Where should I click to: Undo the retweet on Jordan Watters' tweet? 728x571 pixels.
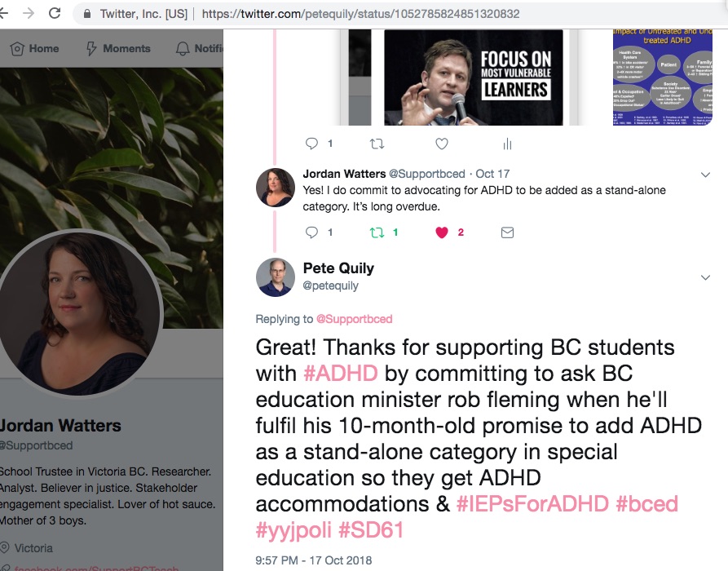click(377, 232)
